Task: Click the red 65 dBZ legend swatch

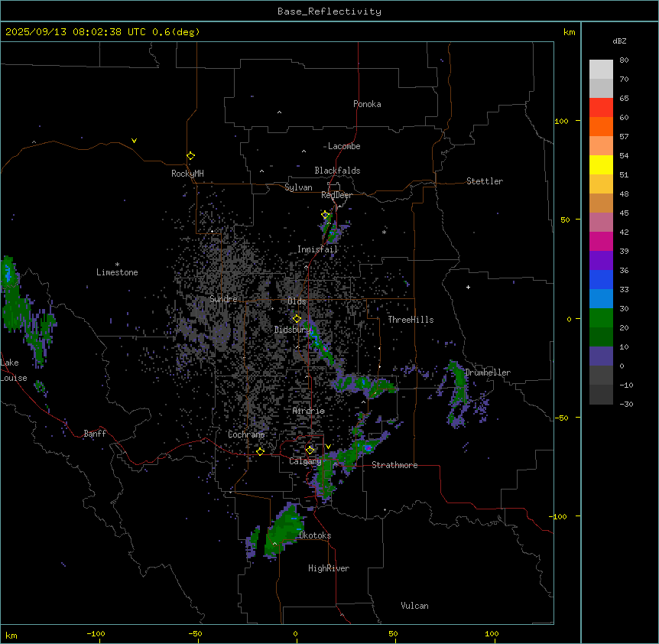Action: (601, 107)
